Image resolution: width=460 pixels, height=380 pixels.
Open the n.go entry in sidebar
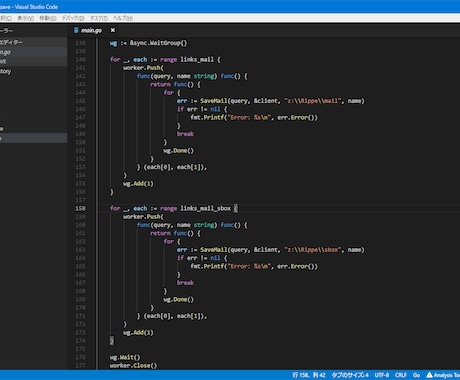[x=33, y=52]
